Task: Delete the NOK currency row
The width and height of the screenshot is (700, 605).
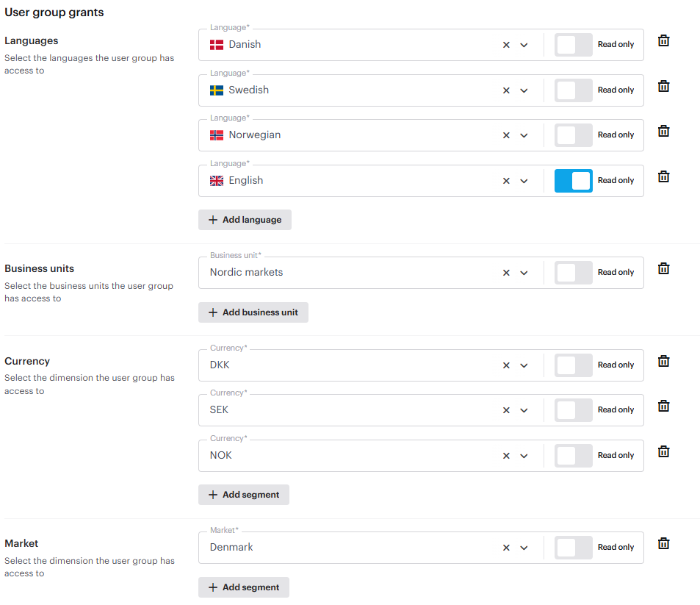Action: click(x=663, y=452)
